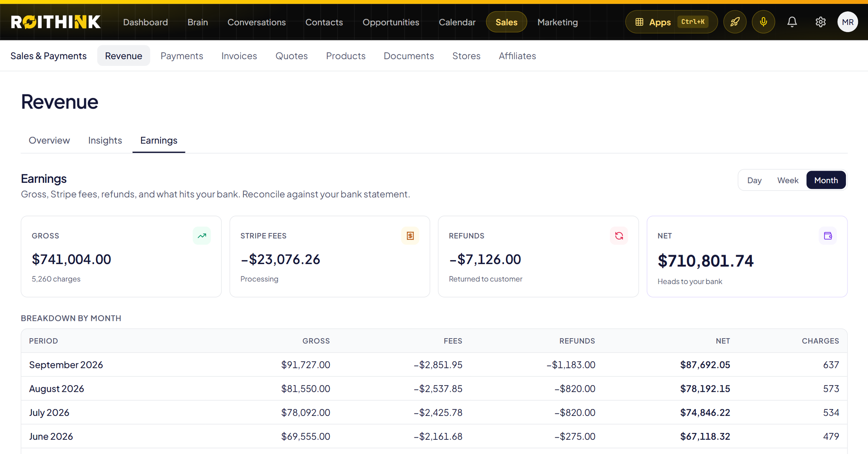Image resolution: width=868 pixels, height=454 pixels.
Task: Click the NET card total $710,801.74
Action: pos(705,261)
